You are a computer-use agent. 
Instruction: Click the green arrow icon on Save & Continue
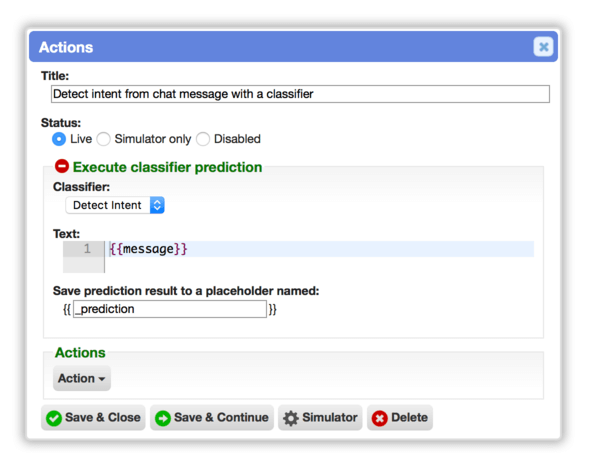[163, 418]
